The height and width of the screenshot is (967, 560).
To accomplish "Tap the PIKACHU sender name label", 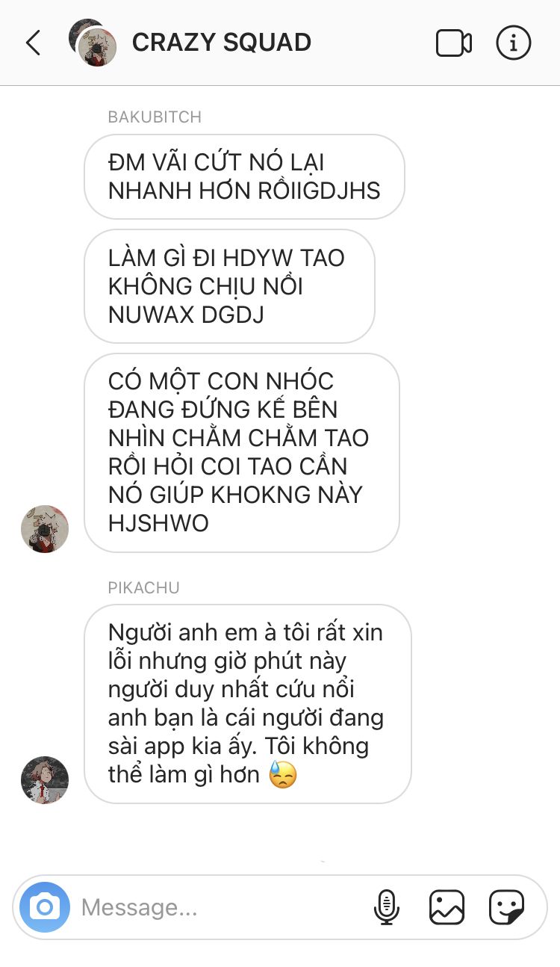I will coord(144,588).
